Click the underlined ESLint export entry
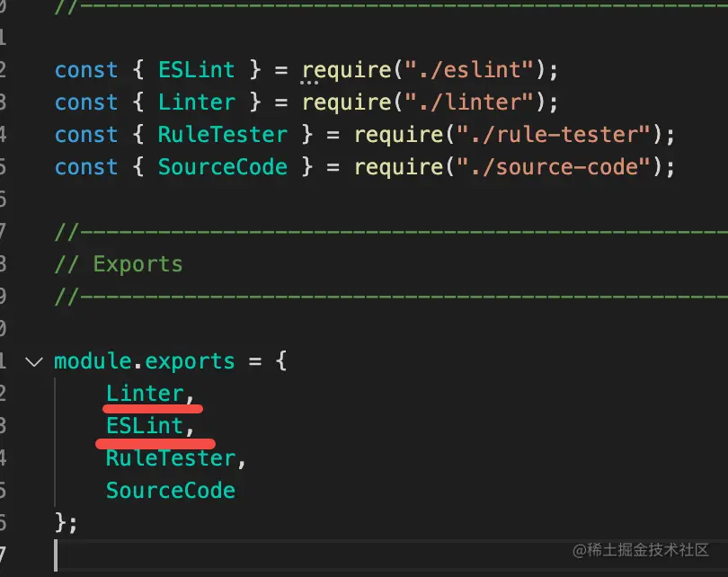Image resolution: width=728 pixels, height=577 pixels. tap(144, 426)
